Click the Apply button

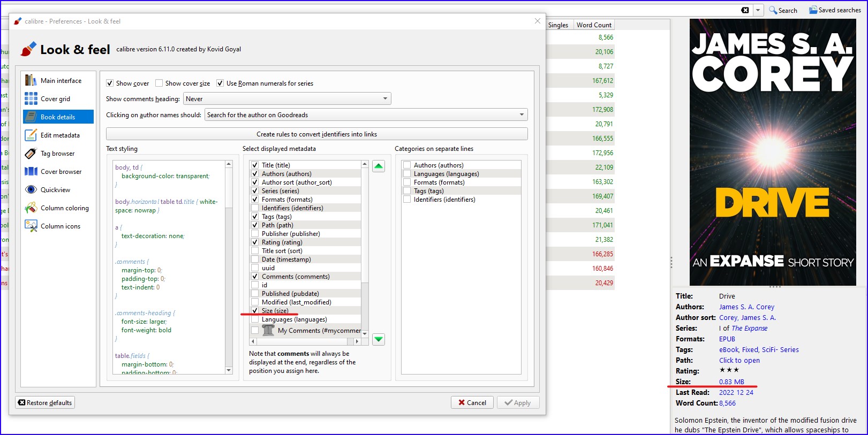[x=518, y=403]
